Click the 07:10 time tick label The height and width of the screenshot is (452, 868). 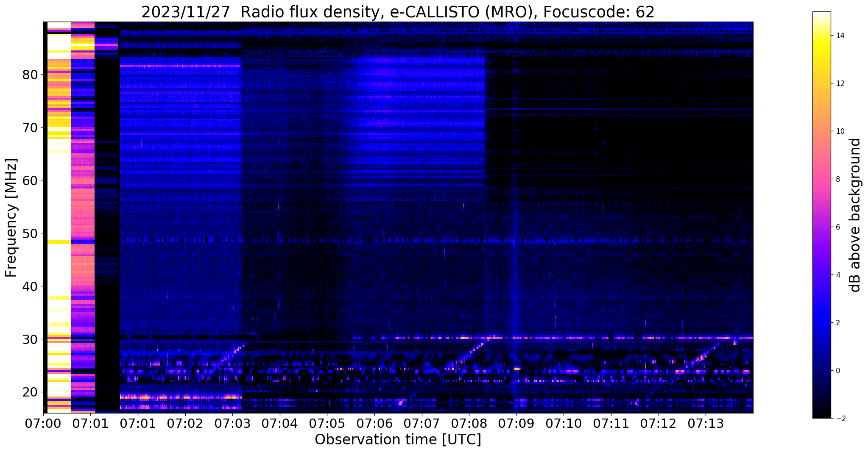(x=564, y=423)
